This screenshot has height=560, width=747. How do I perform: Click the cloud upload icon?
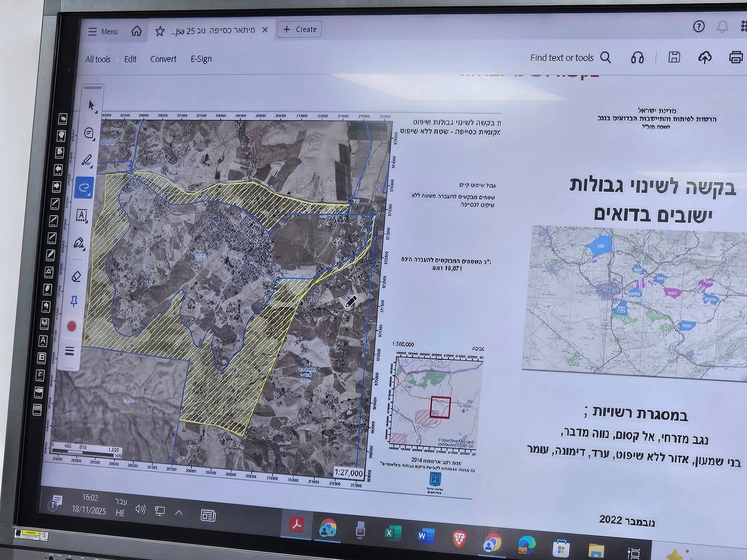705,57
